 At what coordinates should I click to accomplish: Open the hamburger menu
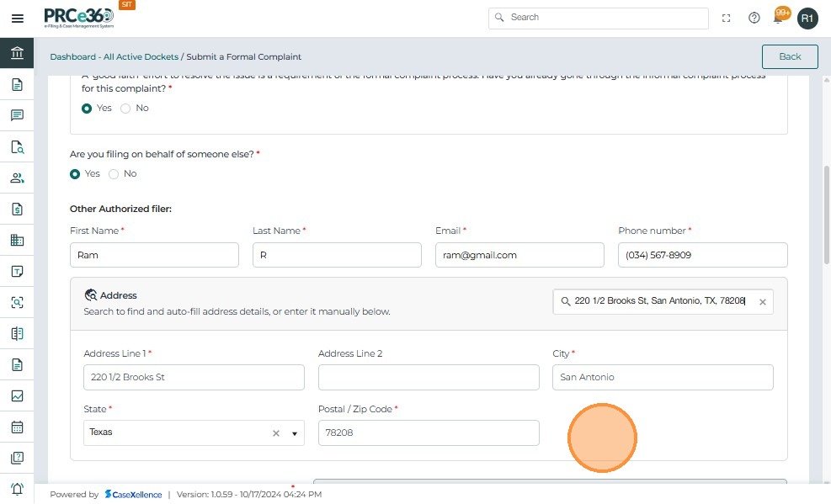point(17,18)
